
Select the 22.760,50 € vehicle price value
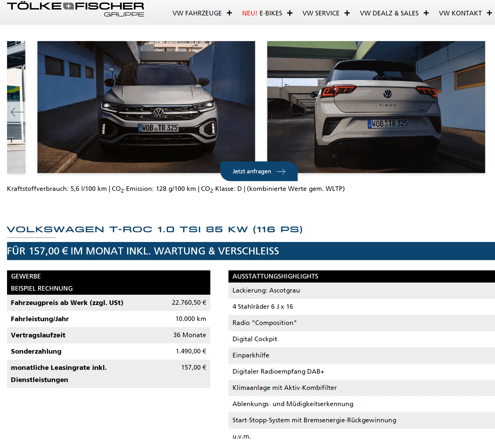(x=189, y=303)
